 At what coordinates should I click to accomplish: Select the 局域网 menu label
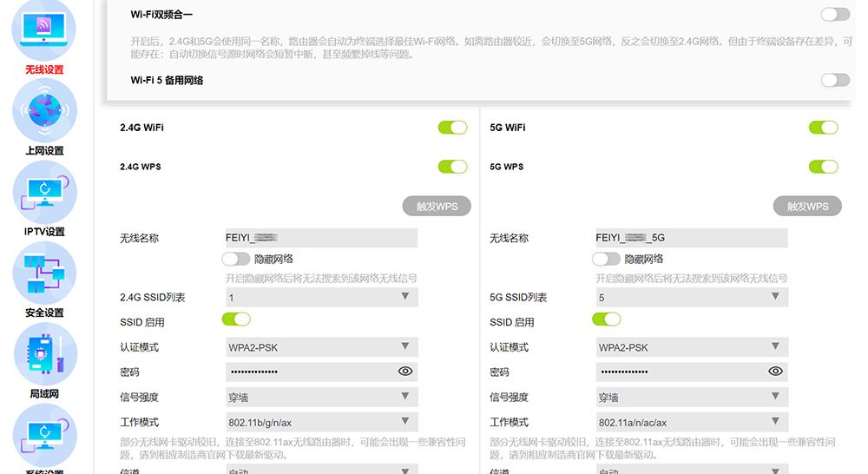tap(44, 394)
